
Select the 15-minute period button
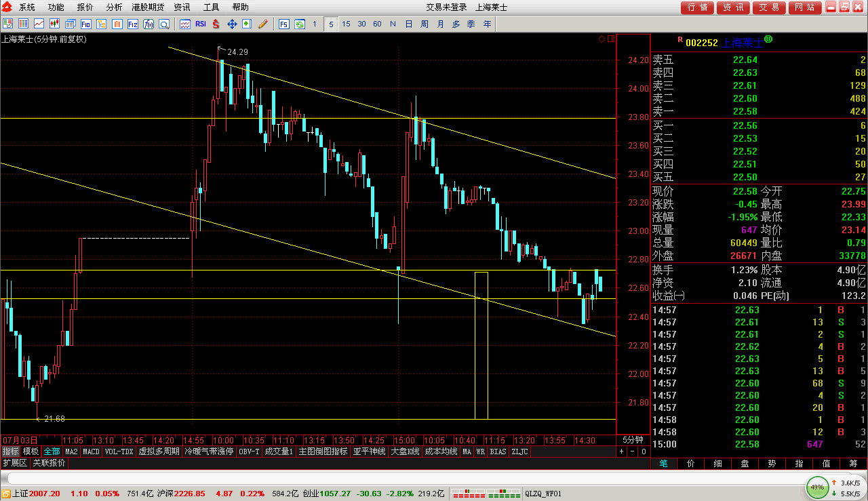tap(347, 24)
